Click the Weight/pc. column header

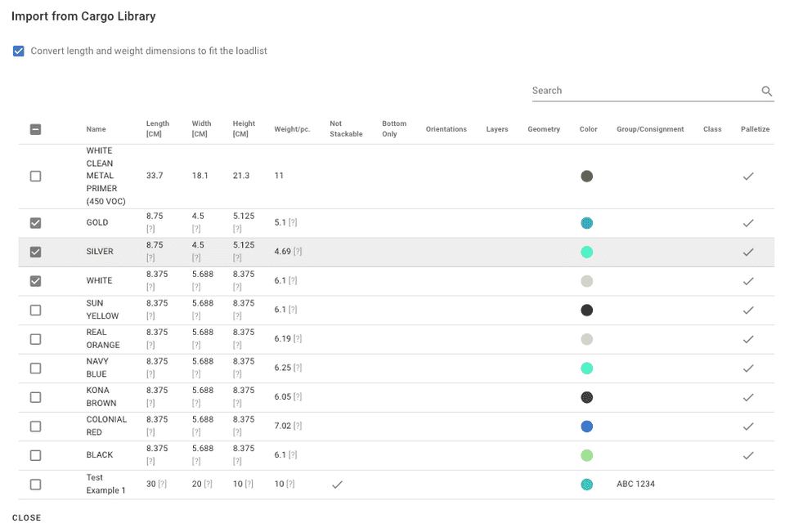(x=292, y=129)
